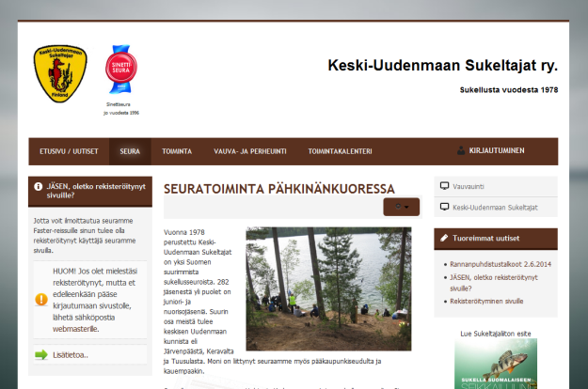Open the Etusivu / Uutiset menu item
588x389 pixels.
pyautogui.click(x=68, y=151)
